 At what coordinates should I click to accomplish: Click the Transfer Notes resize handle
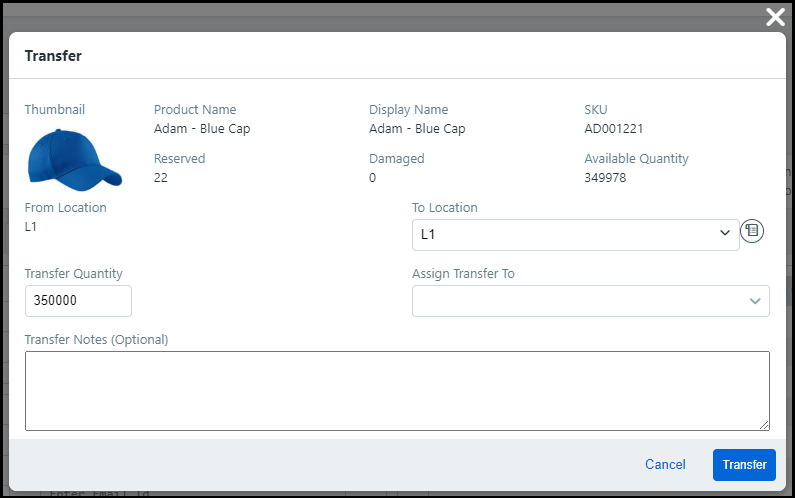click(x=764, y=425)
